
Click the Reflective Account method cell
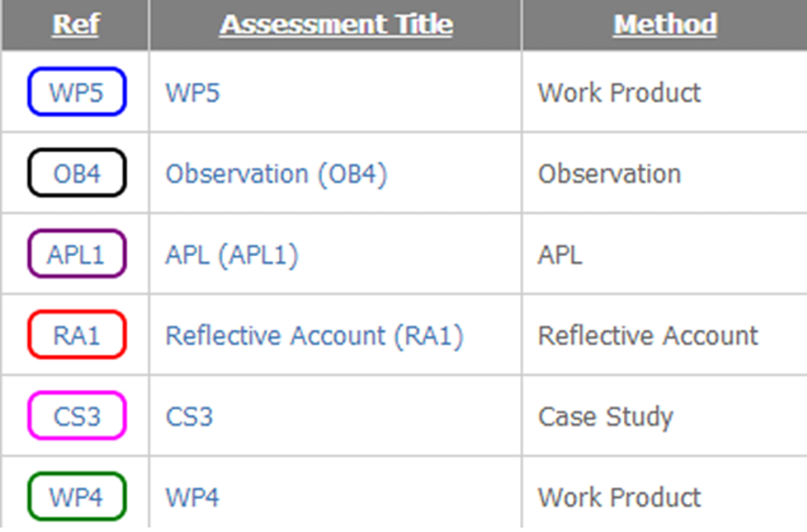648,336
